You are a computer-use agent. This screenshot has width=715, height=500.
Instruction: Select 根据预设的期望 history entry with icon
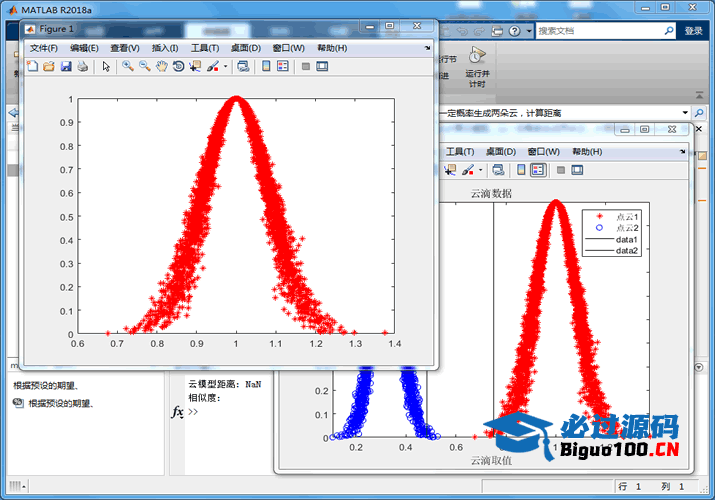point(53,403)
